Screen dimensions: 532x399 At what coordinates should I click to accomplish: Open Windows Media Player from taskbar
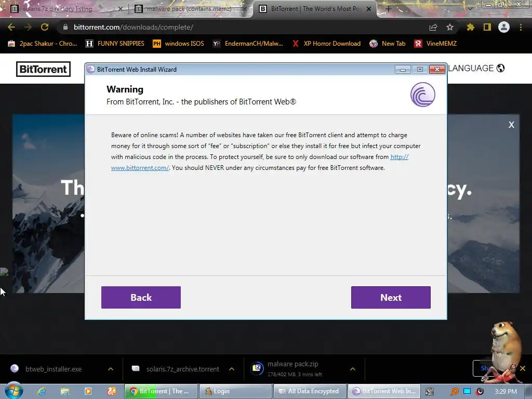[x=88, y=391]
